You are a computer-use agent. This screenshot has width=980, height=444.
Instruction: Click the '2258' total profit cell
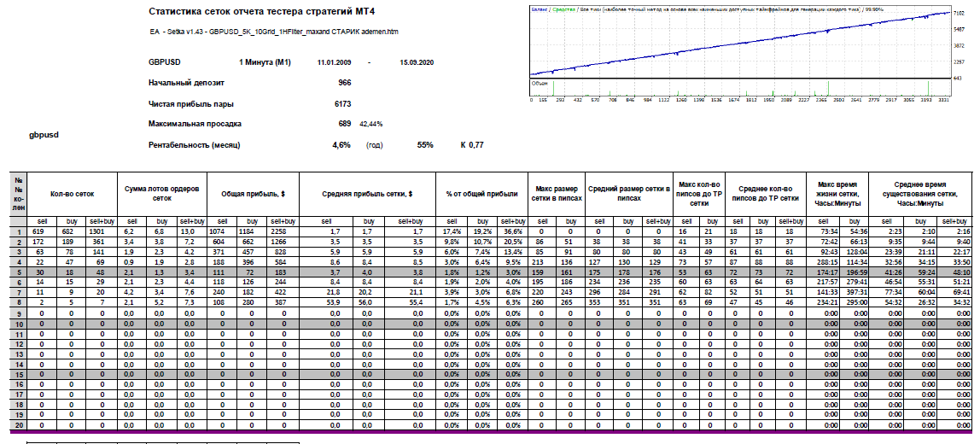point(283,231)
